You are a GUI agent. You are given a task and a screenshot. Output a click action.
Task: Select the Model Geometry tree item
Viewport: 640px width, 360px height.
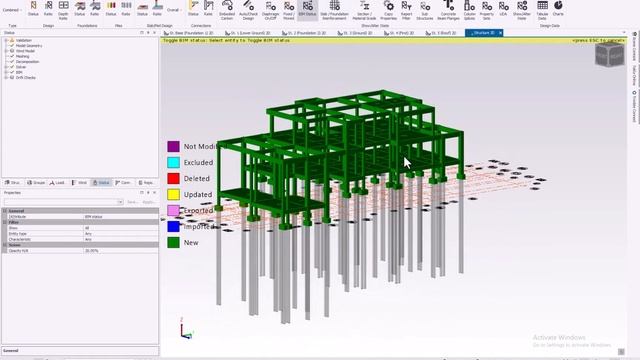(29, 46)
